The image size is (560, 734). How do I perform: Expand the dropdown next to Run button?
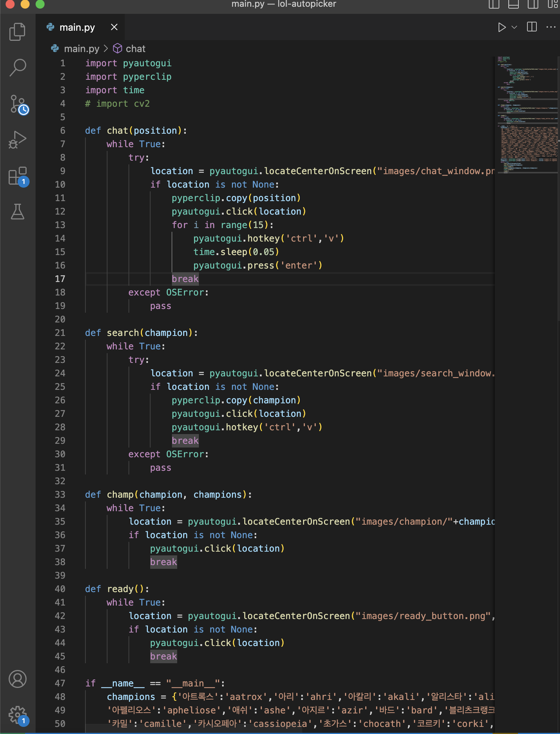click(514, 27)
